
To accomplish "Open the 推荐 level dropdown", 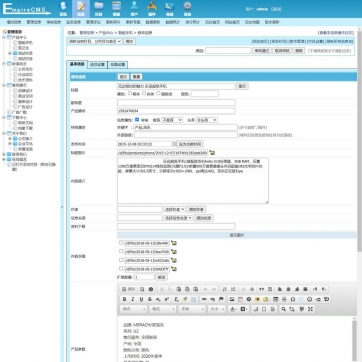I will [x=172, y=120].
